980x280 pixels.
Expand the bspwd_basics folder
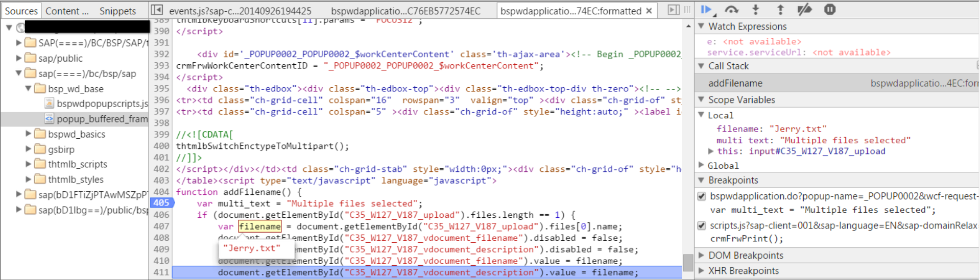[29, 134]
